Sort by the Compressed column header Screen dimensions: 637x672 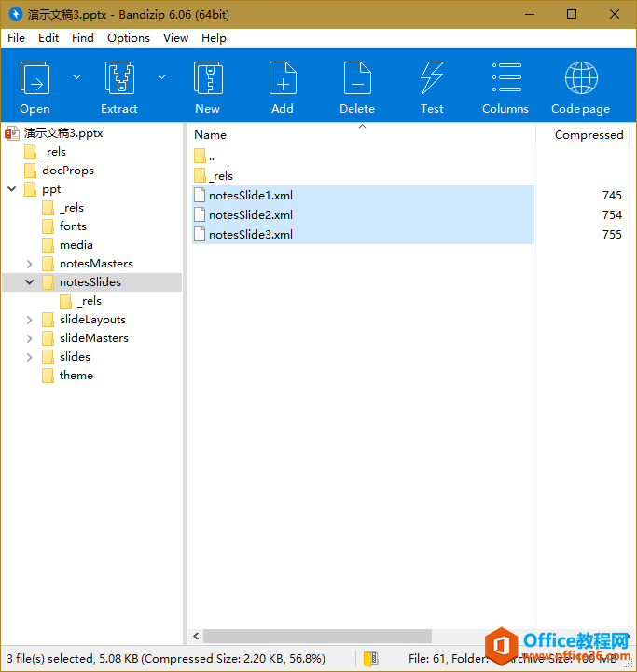pyautogui.click(x=588, y=135)
